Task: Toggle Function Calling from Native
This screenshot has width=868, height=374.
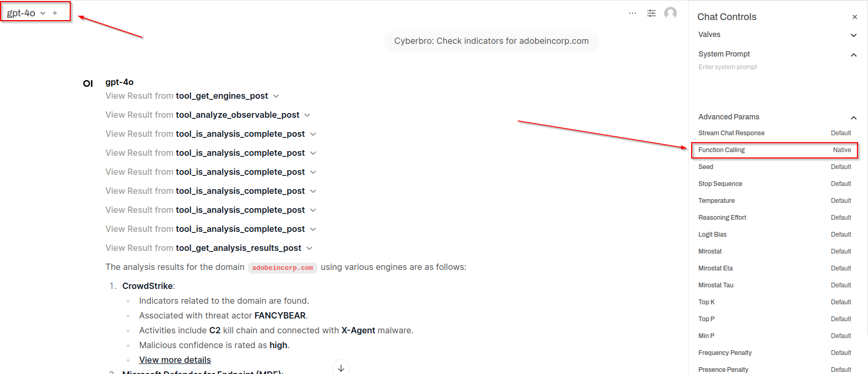Action: (842, 150)
